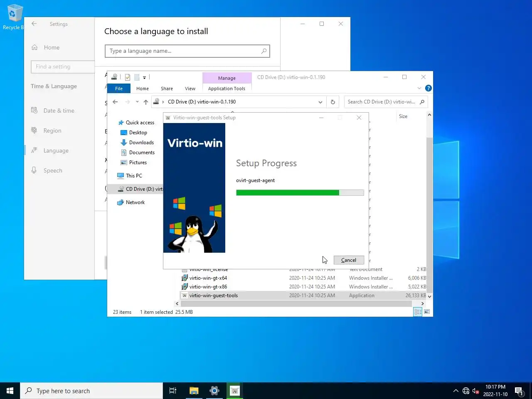This screenshot has height=399, width=532.
Task: Click Settings back arrow
Action: pos(34,24)
